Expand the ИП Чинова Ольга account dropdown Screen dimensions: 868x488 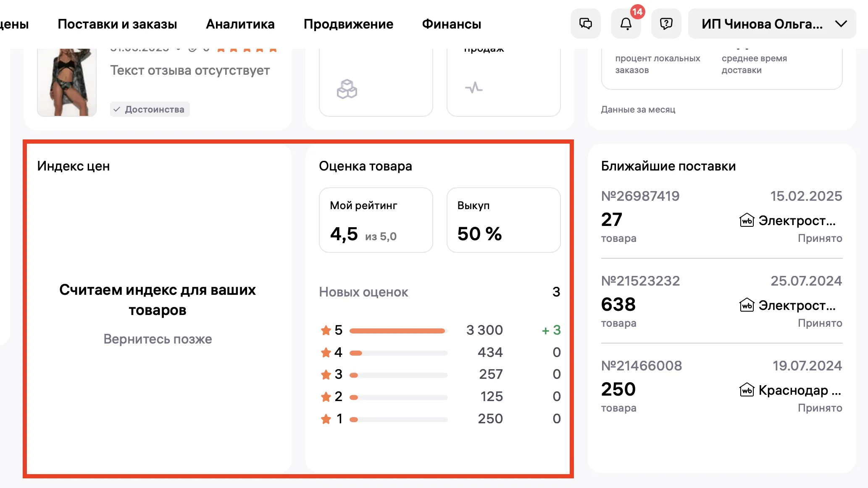[x=772, y=24]
